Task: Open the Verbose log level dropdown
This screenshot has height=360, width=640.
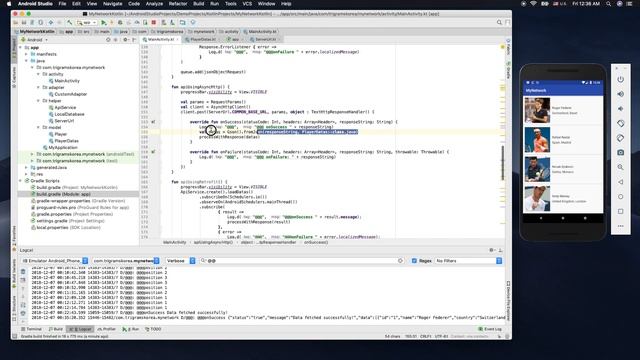Action: 180,260
